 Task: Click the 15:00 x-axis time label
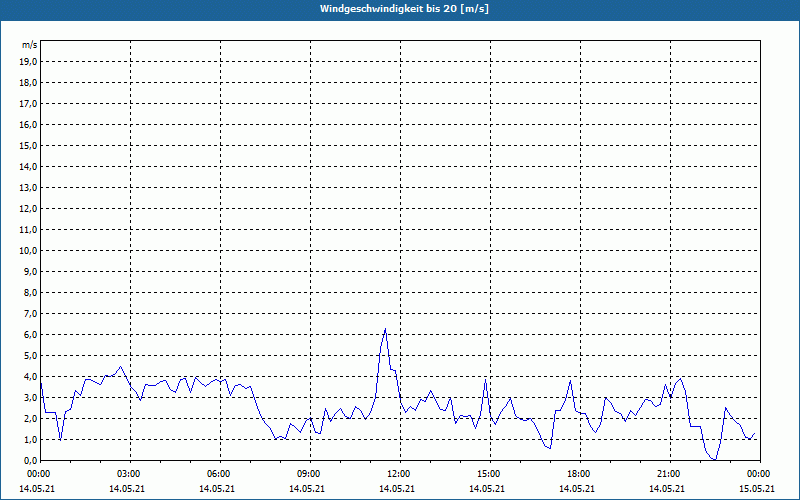[490, 474]
